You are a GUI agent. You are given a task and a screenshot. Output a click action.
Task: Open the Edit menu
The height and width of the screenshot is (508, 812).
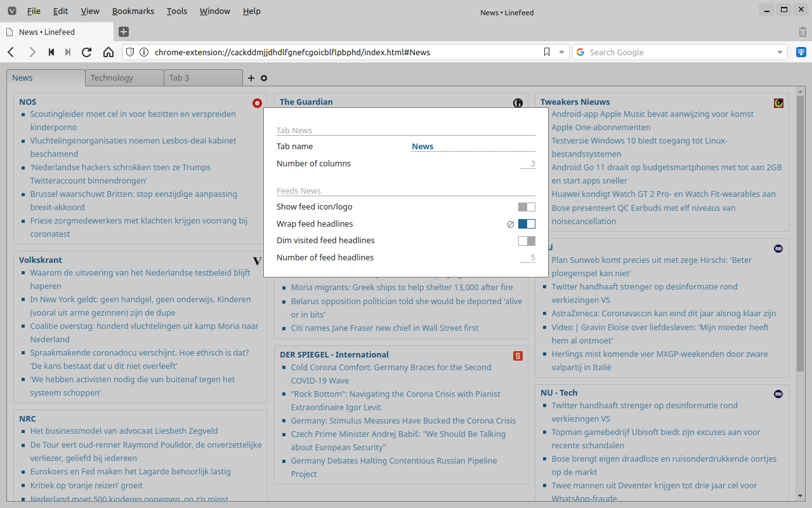coord(60,11)
